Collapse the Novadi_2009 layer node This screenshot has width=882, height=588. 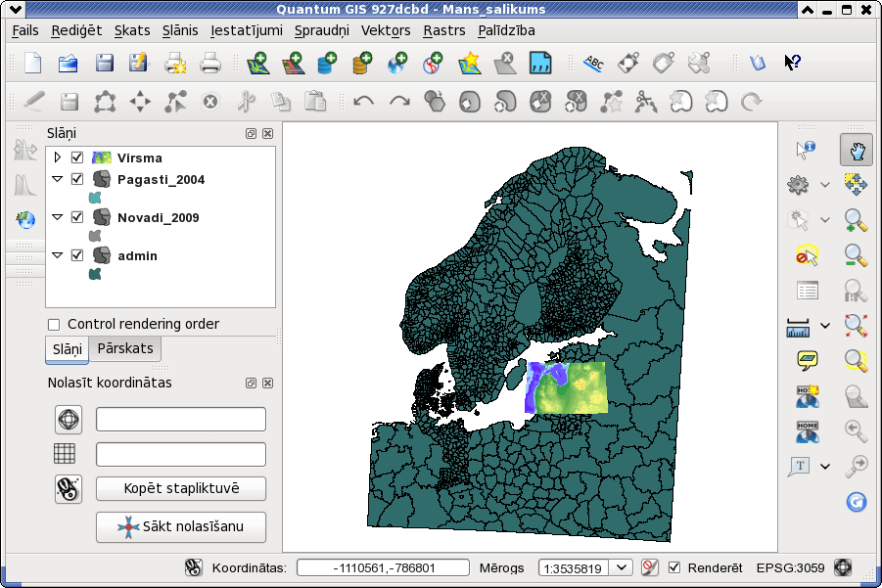[57, 217]
